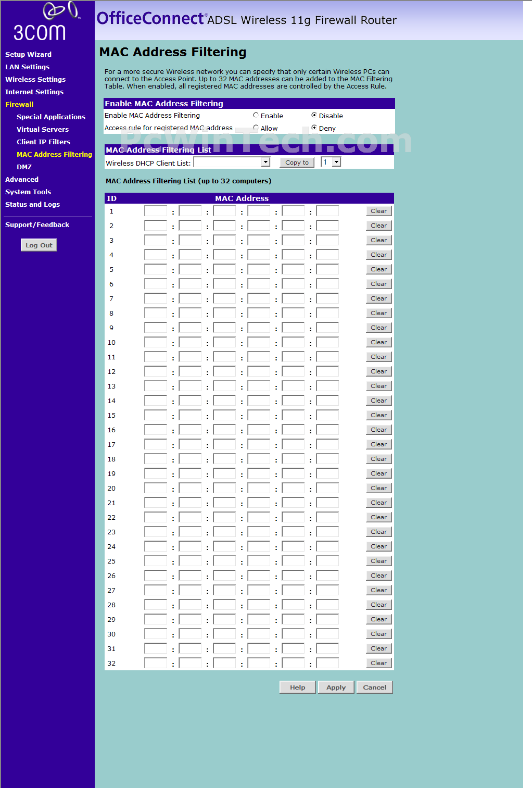Open the DMZ page
This screenshot has height=788, width=532.
[24, 167]
